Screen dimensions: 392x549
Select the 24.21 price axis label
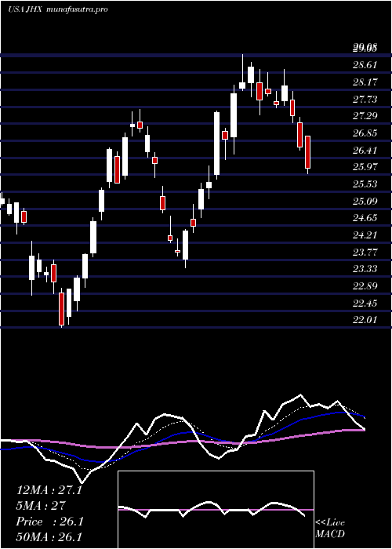365,235
